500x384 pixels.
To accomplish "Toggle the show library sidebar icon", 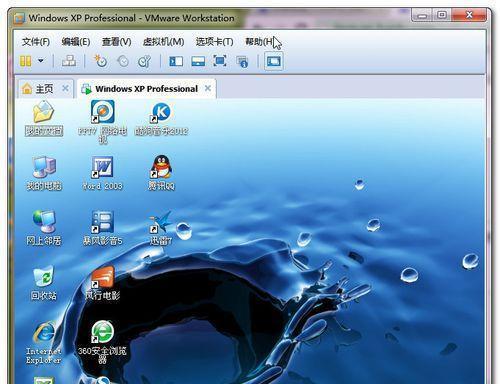I will click(x=176, y=61).
